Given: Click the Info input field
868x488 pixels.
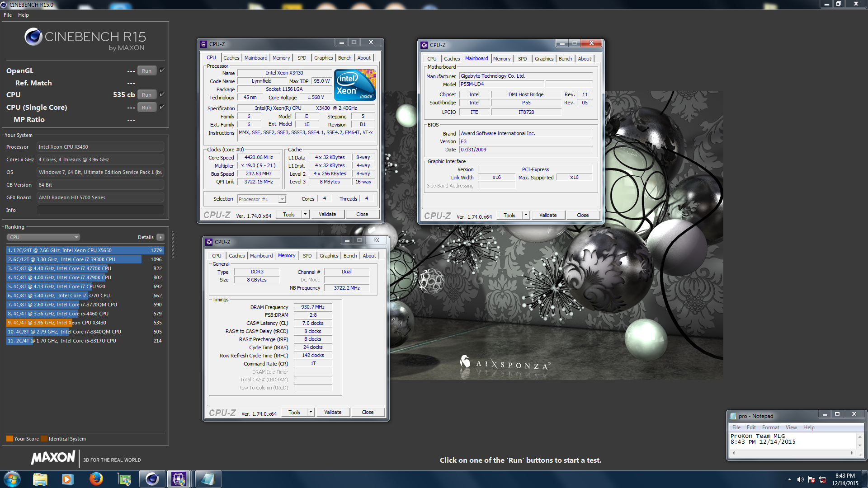Looking at the screenshot, I should [100, 210].
